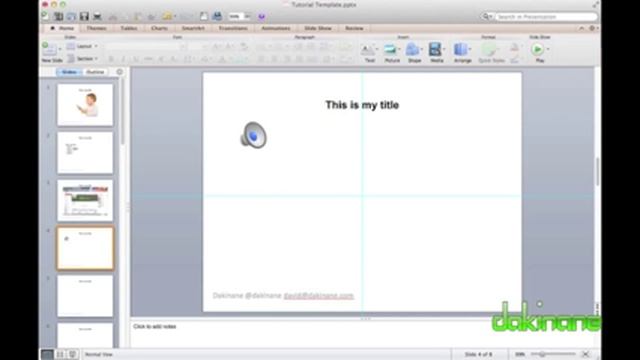The width and height of the screenshot is (640, 360).
Task: Click the 'Click to add notes' area
Action: click(155, 327)
